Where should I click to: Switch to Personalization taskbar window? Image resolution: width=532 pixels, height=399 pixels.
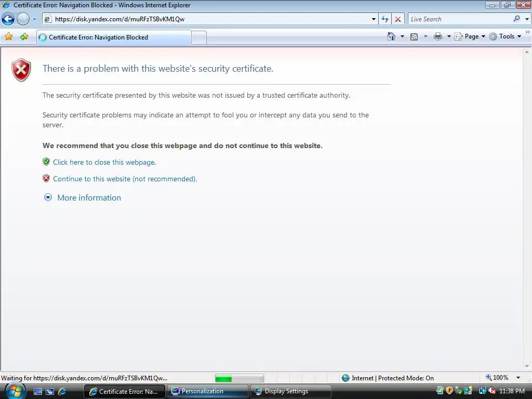[207, 391]
